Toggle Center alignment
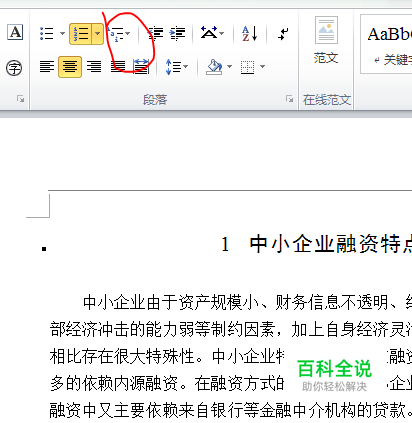This screenshot has width=412, height=423. pyautogui.click(x=70, y=67)
